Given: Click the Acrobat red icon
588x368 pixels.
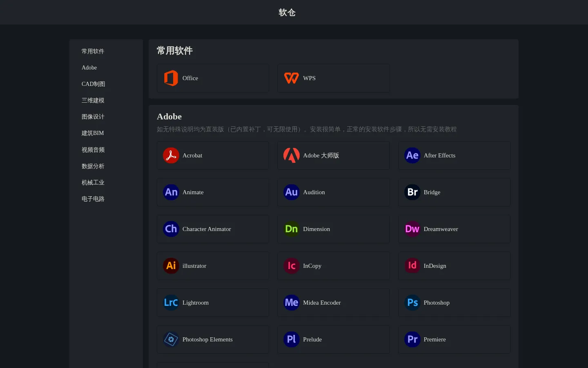Looking at the screenshot, I should [x=171, y=155].
